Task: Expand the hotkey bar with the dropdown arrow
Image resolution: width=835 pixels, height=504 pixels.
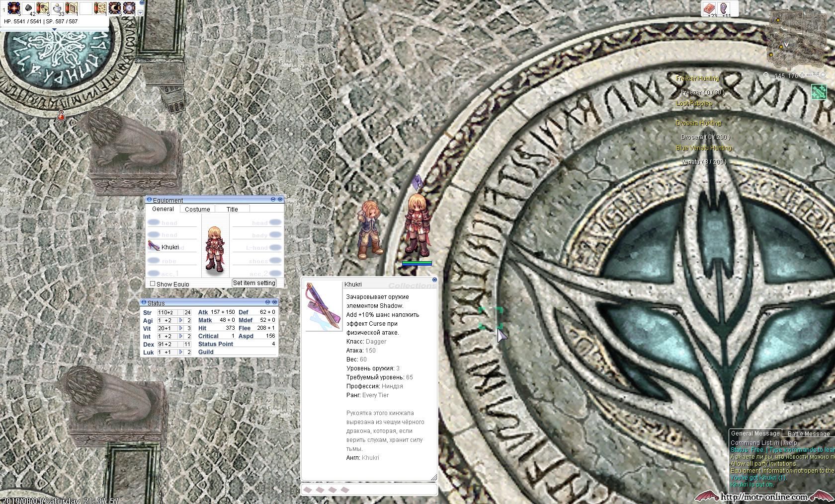Action: pyautogui.click(x=140, y=12)
